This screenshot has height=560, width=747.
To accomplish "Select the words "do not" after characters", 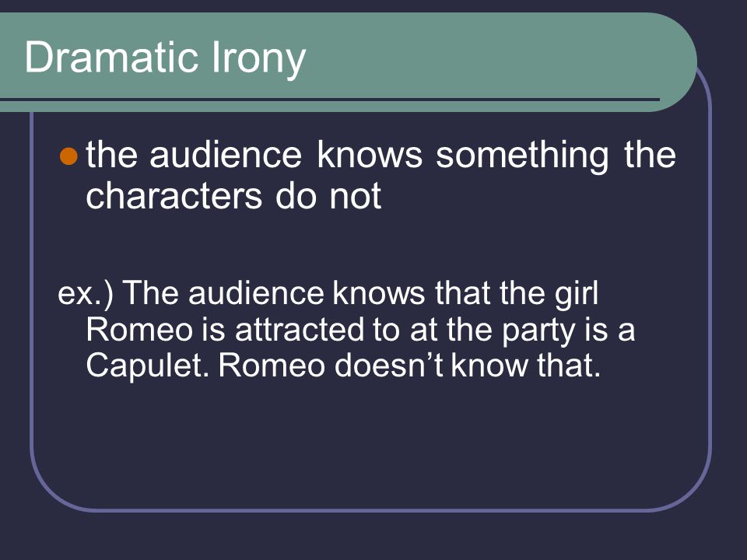I will point(328,196).
